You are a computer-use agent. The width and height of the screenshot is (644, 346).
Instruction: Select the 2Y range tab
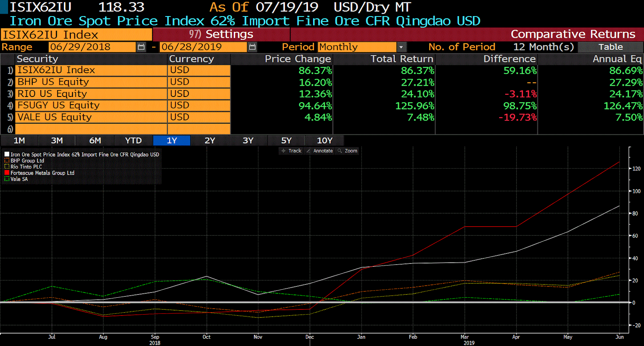pyautogui.click(x=210, y=140)
